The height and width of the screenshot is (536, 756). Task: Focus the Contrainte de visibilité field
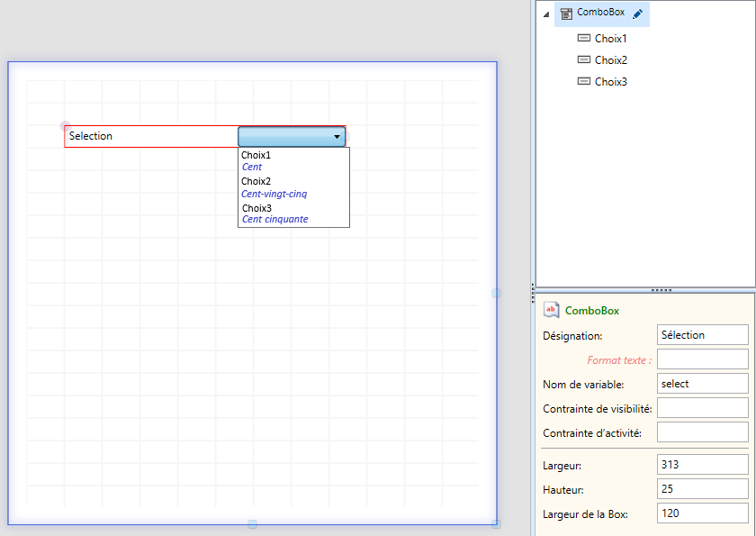pyautogui.click(x=702, y=407)
